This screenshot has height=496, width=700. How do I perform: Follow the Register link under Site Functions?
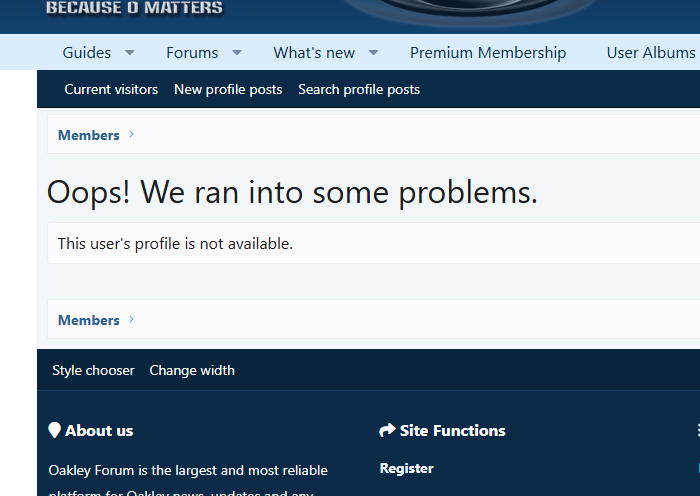[406, 468]
